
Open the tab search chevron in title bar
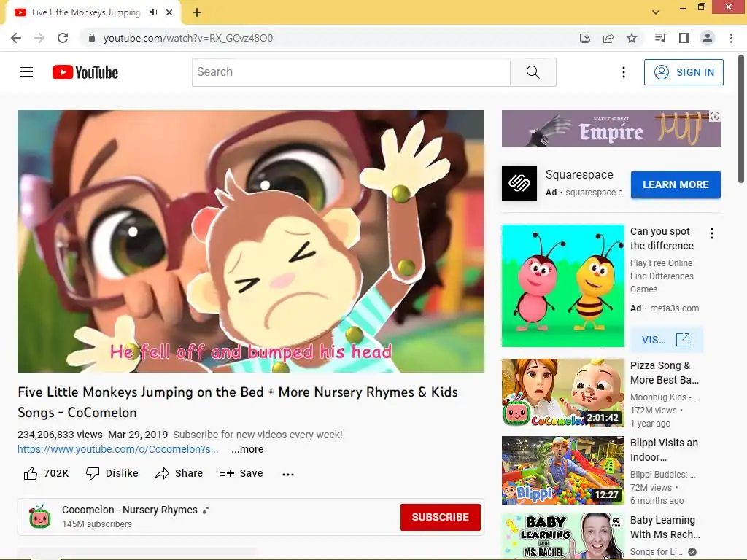click(656, 12)
